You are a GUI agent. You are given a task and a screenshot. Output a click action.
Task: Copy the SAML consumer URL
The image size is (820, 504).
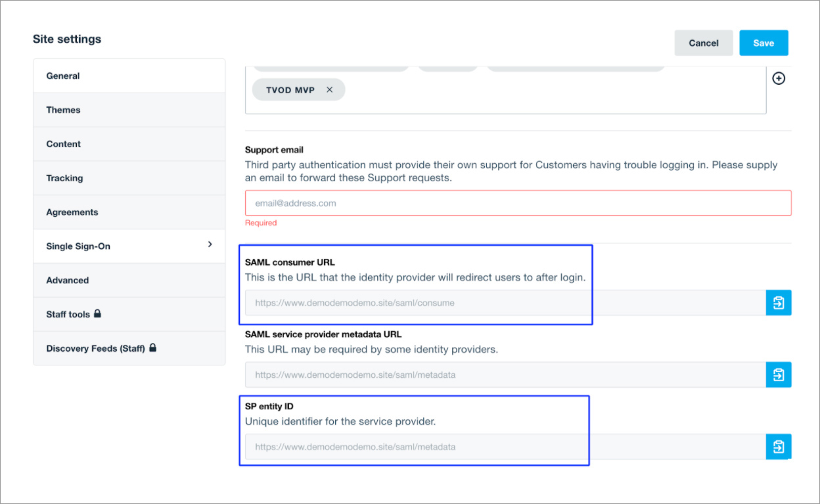[x=779, y=303]
